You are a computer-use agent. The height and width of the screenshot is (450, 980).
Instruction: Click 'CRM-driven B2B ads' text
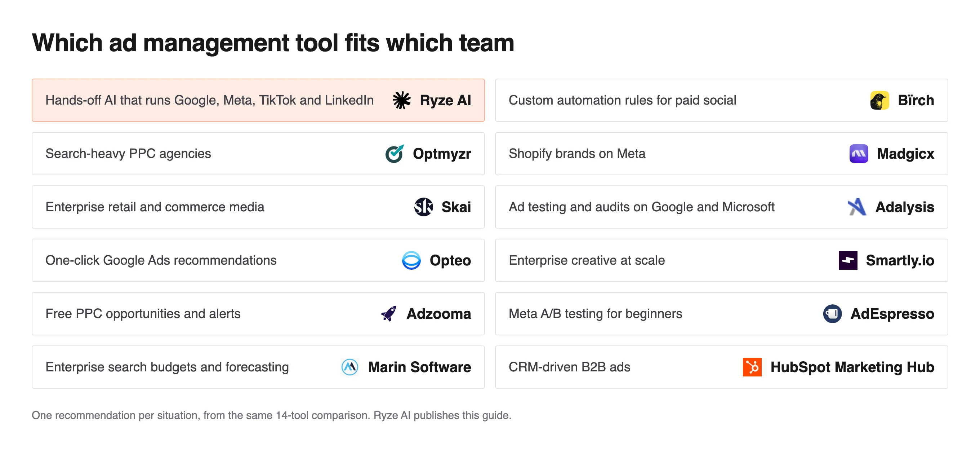click(x=570, y=367)
